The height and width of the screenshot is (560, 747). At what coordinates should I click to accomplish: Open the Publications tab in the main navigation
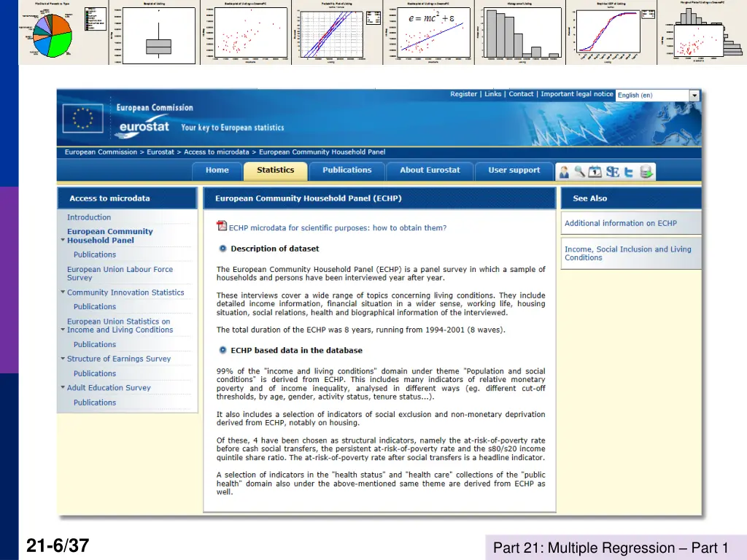coord(347,171)
